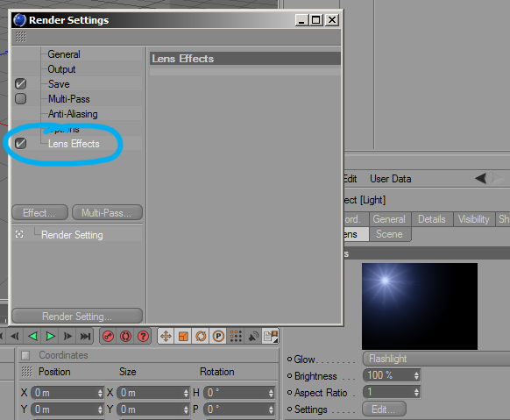
Task: Jump to end of animation
Action: coord(85,336)
